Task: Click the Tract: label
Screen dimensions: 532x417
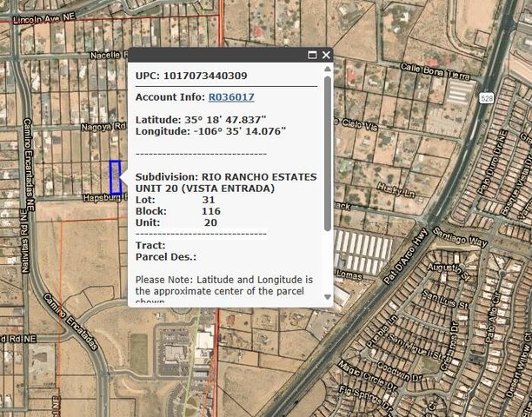Action: click(x=150, y=246)
